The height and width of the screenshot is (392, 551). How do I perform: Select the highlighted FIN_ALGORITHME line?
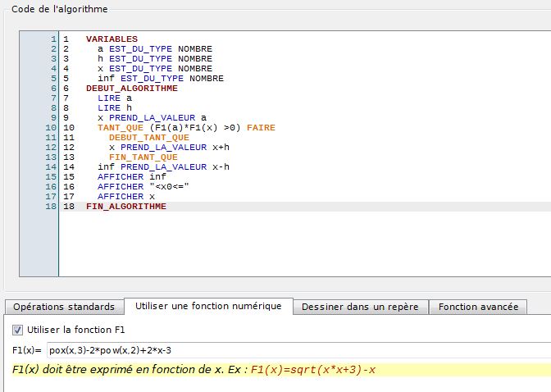(125, 207)
